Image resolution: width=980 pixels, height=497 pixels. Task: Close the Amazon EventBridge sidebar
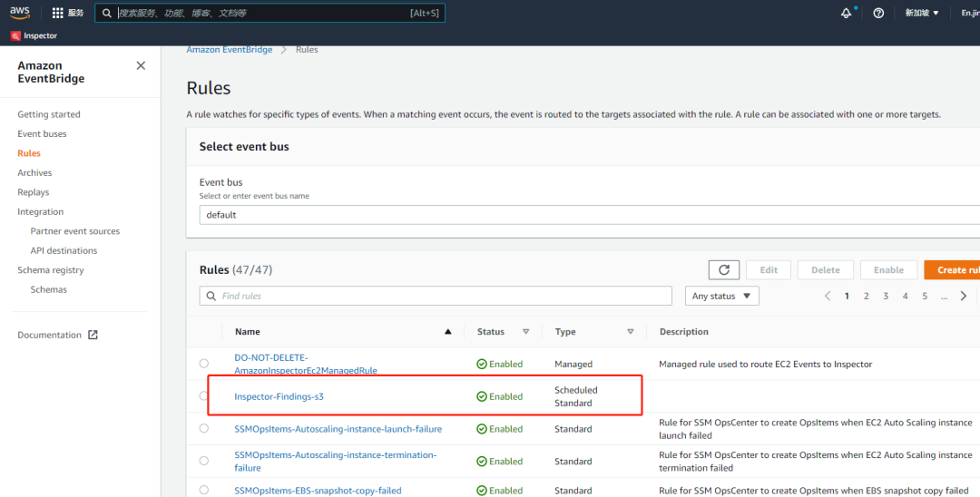click(x=141, y=65)
